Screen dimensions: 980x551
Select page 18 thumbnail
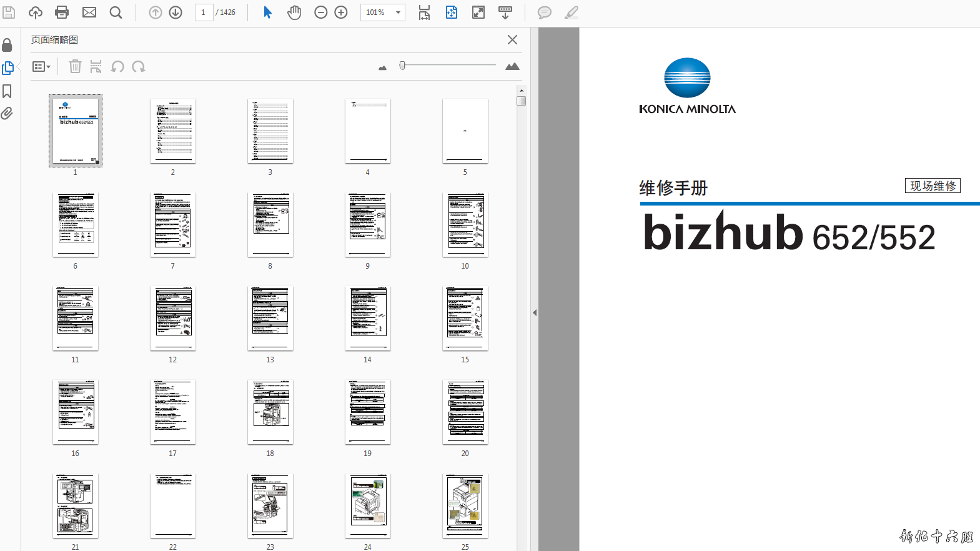coord(270,412)
